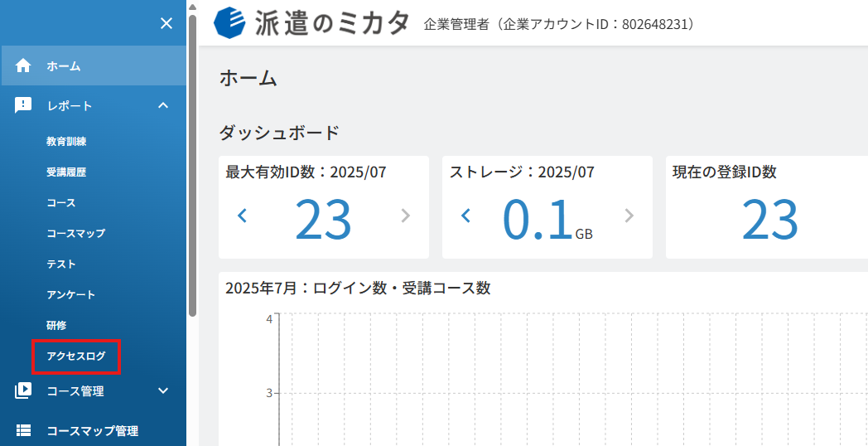Click the ダッシュボード heading
Image resolution: width=868 pixels, height=446 pixels.
pos(279,133)
